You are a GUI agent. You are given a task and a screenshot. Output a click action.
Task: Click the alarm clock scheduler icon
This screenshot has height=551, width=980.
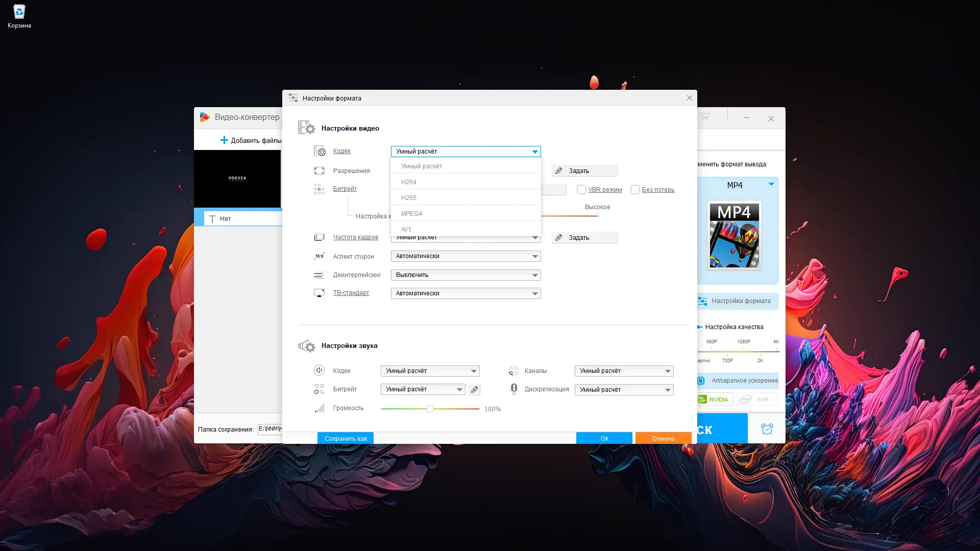tap(767, 429)
